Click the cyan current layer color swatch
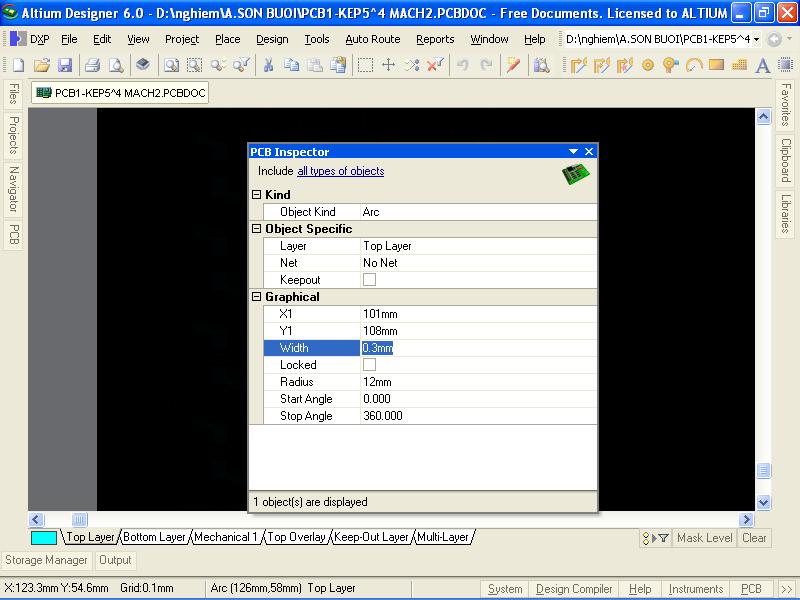 44,538
